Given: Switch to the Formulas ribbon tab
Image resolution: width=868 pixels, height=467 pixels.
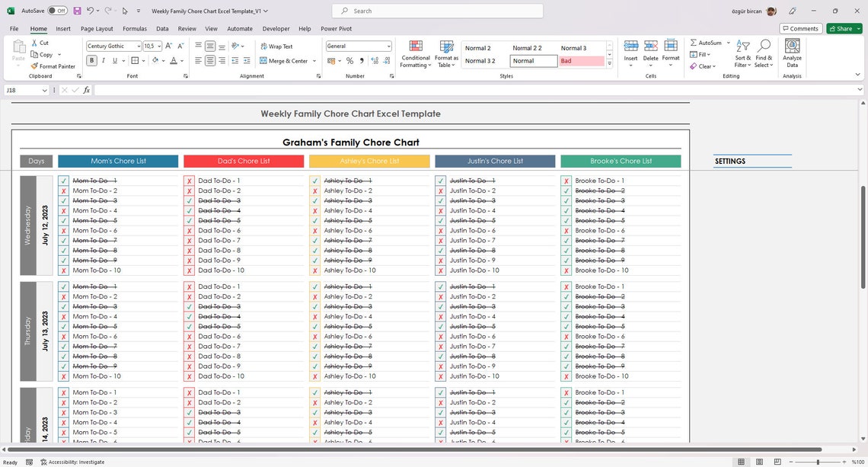Looking at the screenshot, I should coord(135,28).
